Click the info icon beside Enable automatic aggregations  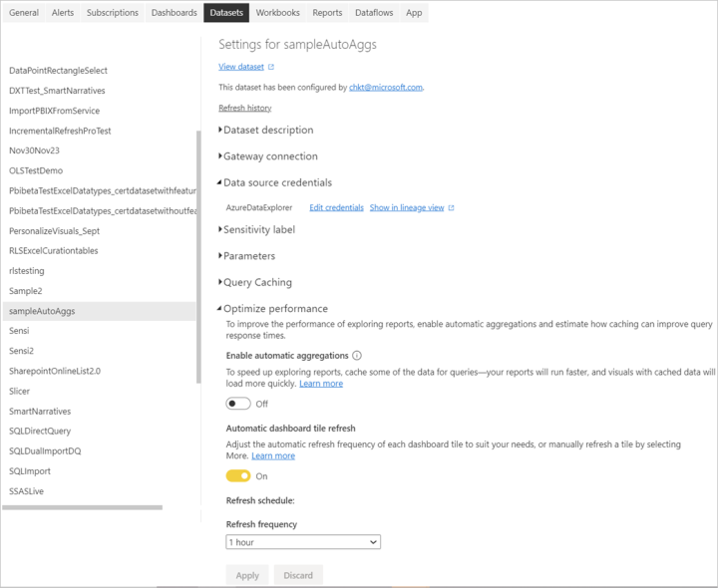[357, 356]
